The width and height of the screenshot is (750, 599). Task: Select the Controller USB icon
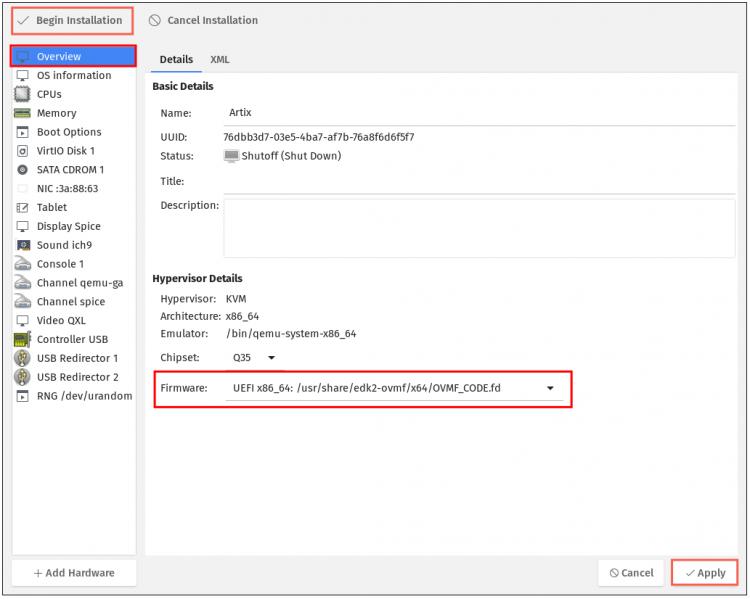click(x=22, y=339)
